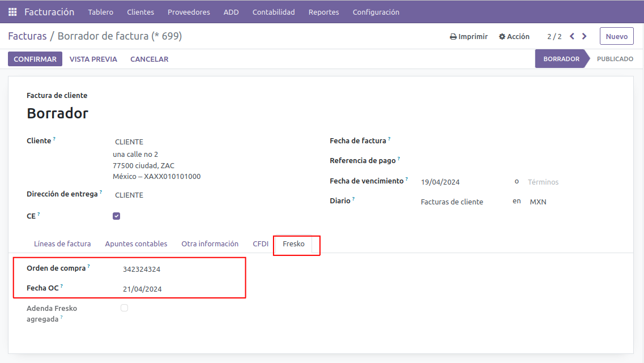Switch to Líneas de factura tab
Image resolution: width=644 pixels, height=363 pixels.
coord(62,244)
